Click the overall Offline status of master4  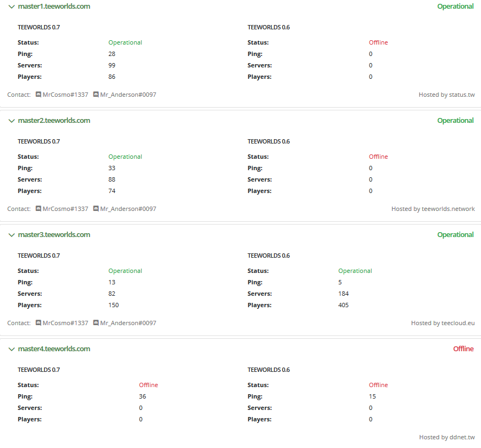point(464,349)
